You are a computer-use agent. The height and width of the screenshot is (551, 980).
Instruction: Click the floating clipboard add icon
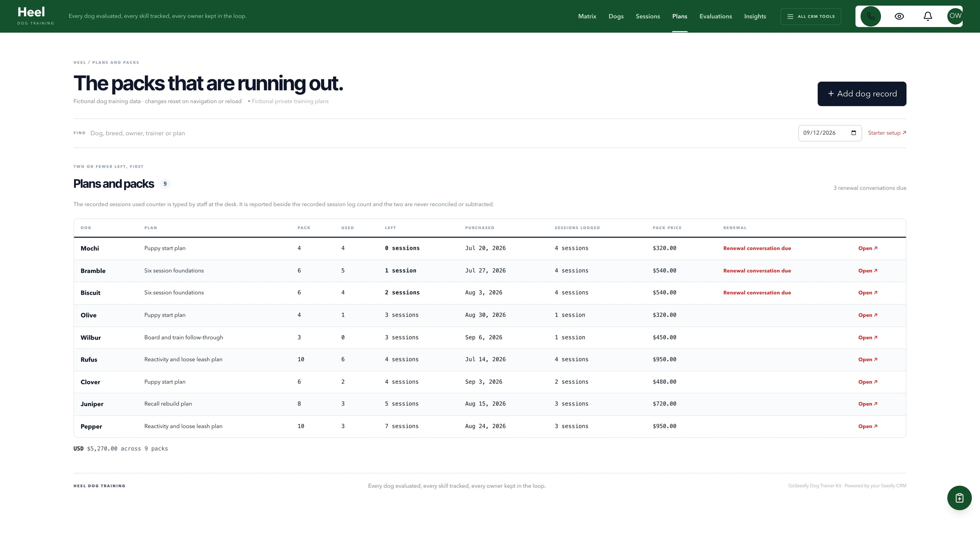click(959, 498)
